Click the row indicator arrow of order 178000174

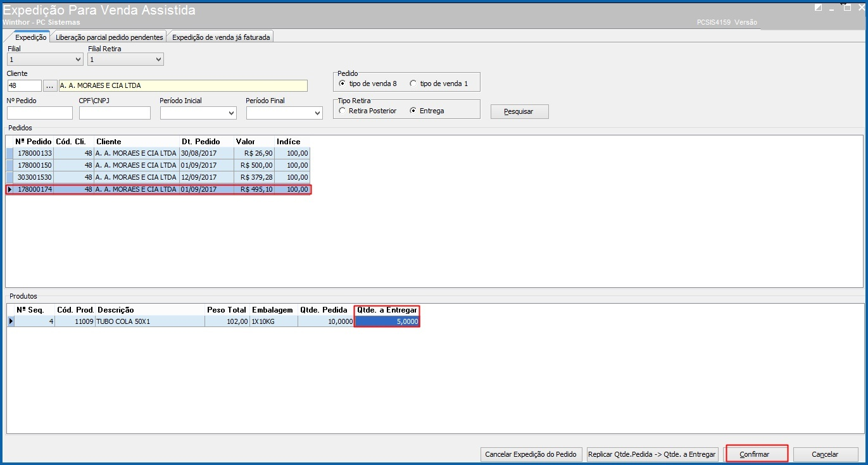click(9, 189)
